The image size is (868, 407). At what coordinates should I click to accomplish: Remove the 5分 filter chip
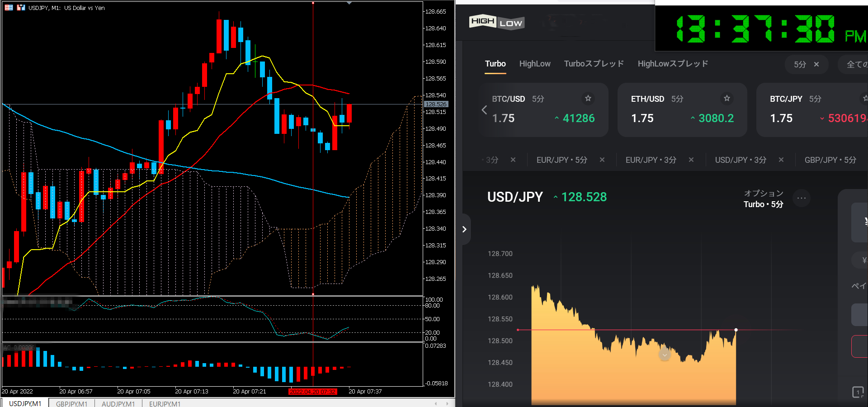click(816, 64)
